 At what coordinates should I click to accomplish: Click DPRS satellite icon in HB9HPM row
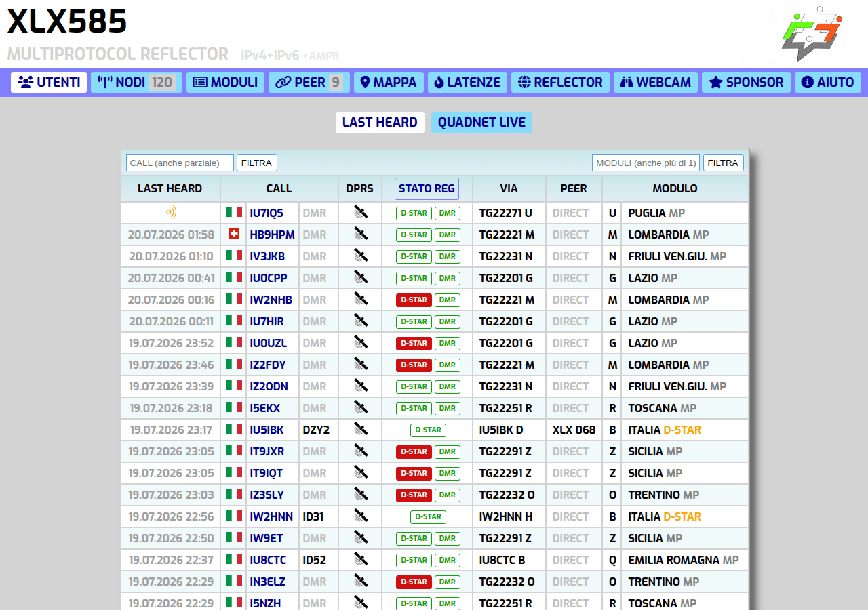[x=361, y=234]
